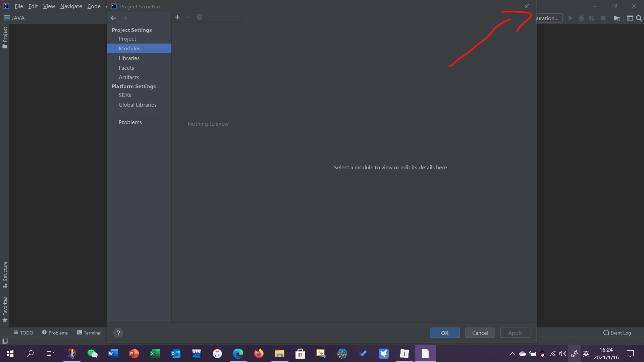Open Project Structure toolbar icon
The image size is (644, 362).
(x=616, y=18)
